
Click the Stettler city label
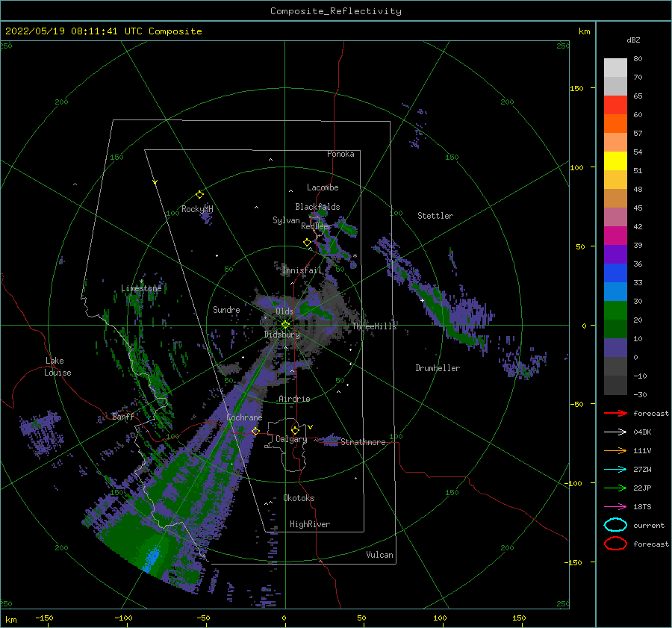[x=435, y=216]
